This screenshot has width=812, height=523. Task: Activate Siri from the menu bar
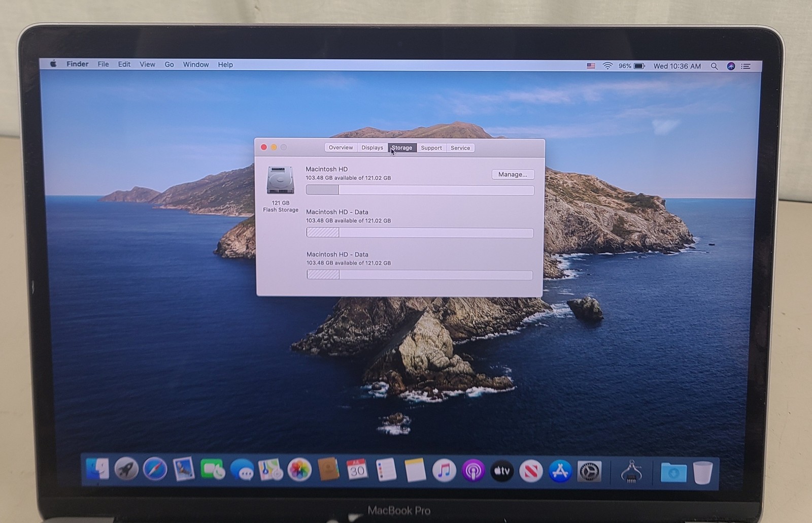731,66
